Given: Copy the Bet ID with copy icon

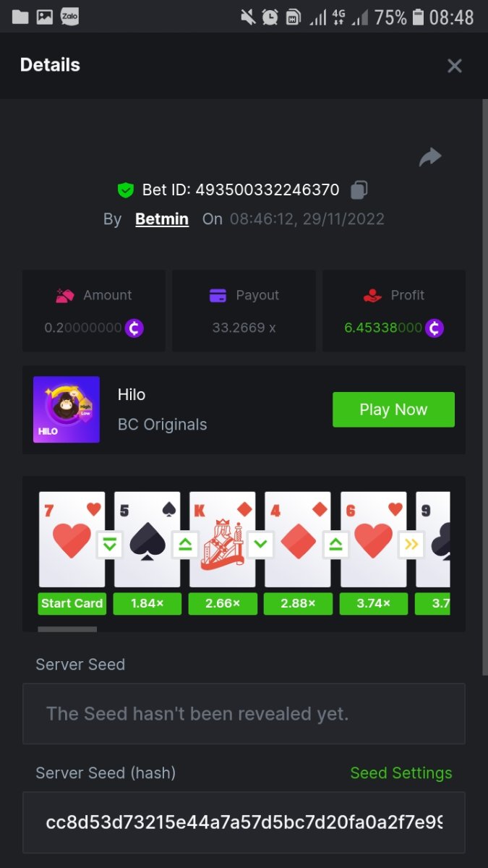Looking at the screenshot, I should 359,190.
